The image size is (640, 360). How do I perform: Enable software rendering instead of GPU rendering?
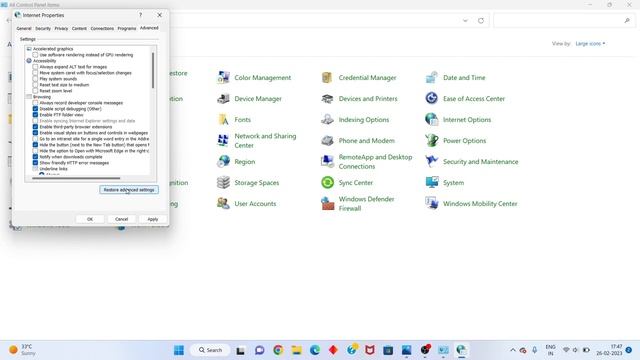pos(35,55)
